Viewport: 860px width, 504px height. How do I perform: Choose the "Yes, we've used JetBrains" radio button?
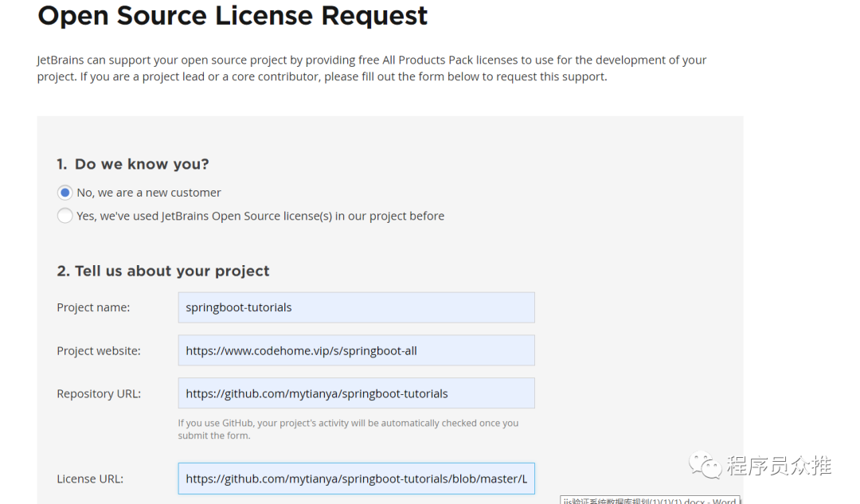[x=65, y=216]
